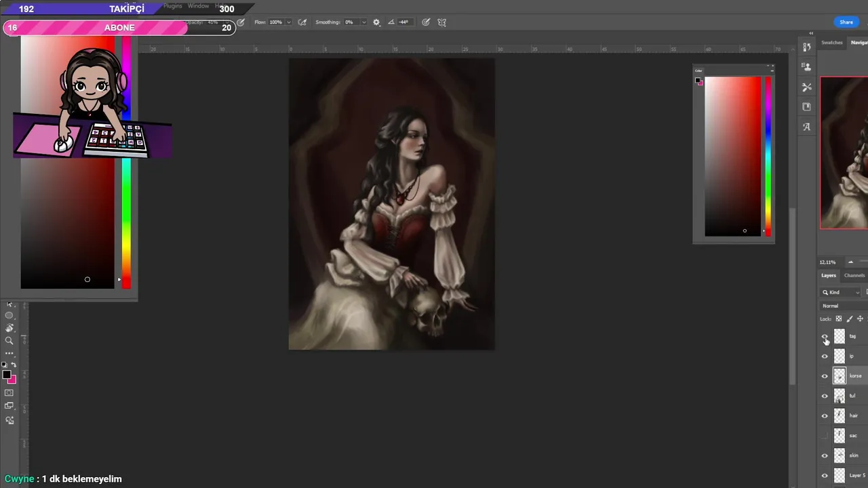Enable airbrush build-up effect

[x=302, y=22]
